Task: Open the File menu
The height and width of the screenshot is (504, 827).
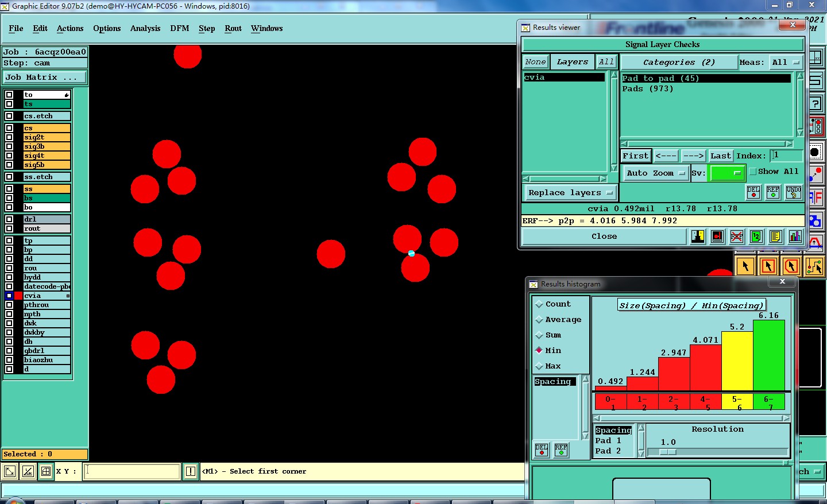Action: pos(16,28)
